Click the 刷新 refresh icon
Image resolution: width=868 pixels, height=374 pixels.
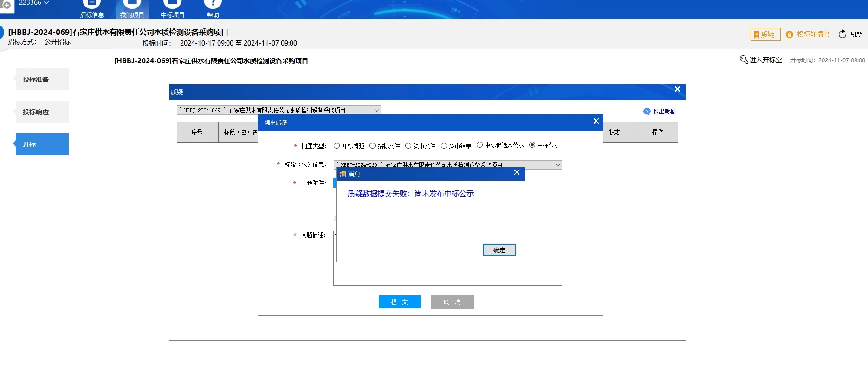842,34
